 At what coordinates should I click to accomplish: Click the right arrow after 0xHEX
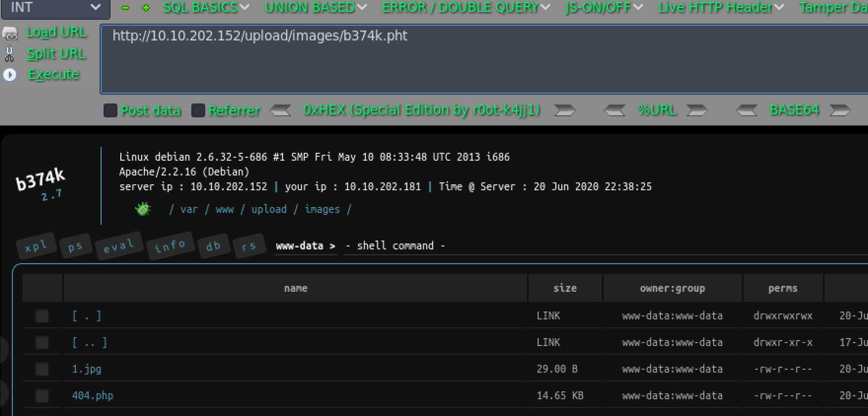coord(565,110)
